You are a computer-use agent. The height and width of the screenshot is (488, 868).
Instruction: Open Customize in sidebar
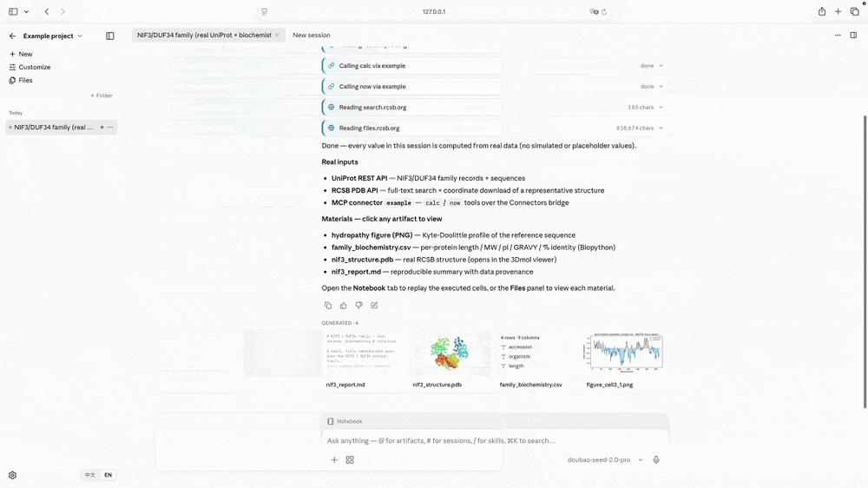click(x=30, y=67)
